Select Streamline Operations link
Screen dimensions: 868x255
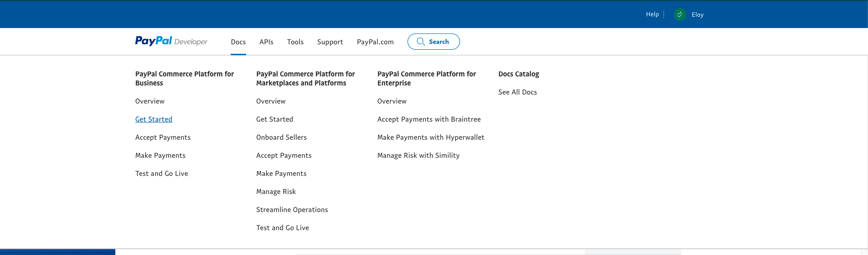[x=292, y=210]
